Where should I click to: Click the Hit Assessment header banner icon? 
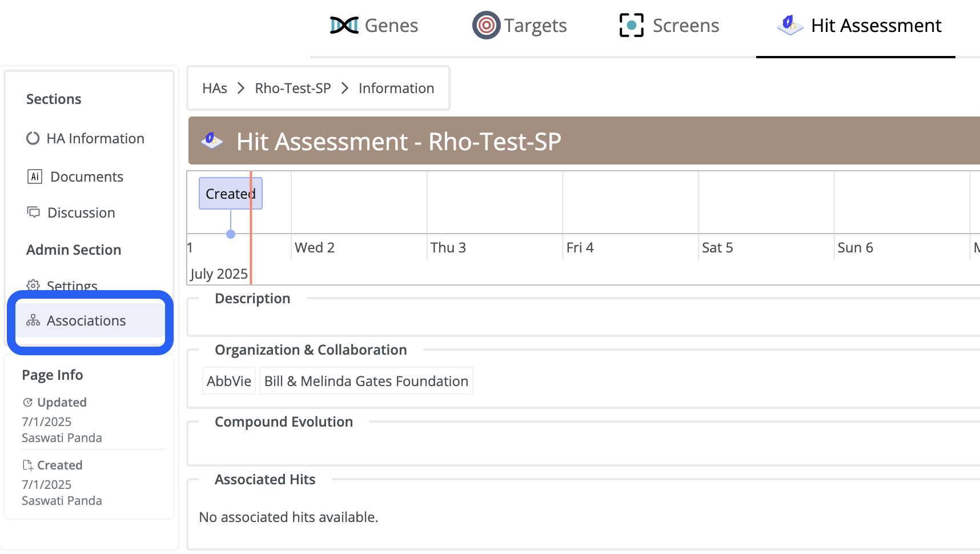point(212,140)
